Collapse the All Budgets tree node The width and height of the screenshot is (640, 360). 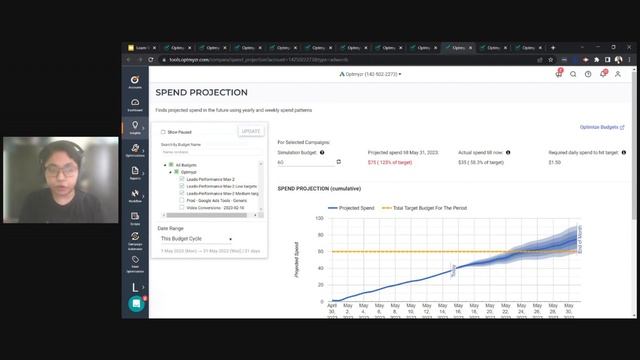pos(165,165)
